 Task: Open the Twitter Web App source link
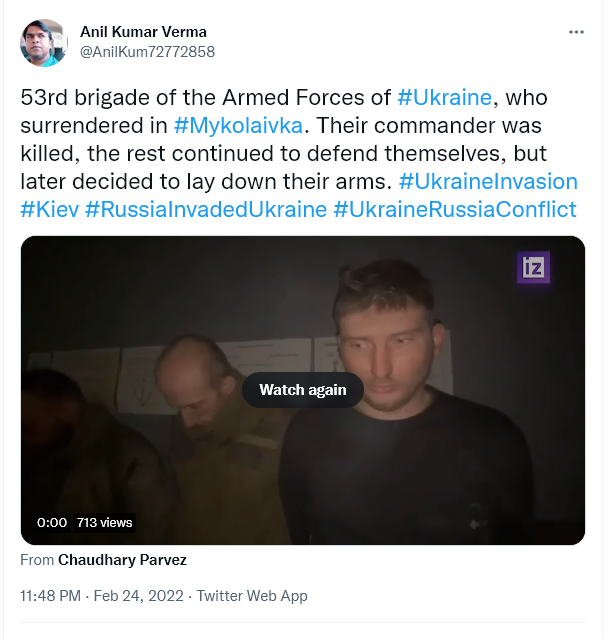[252, 595]
